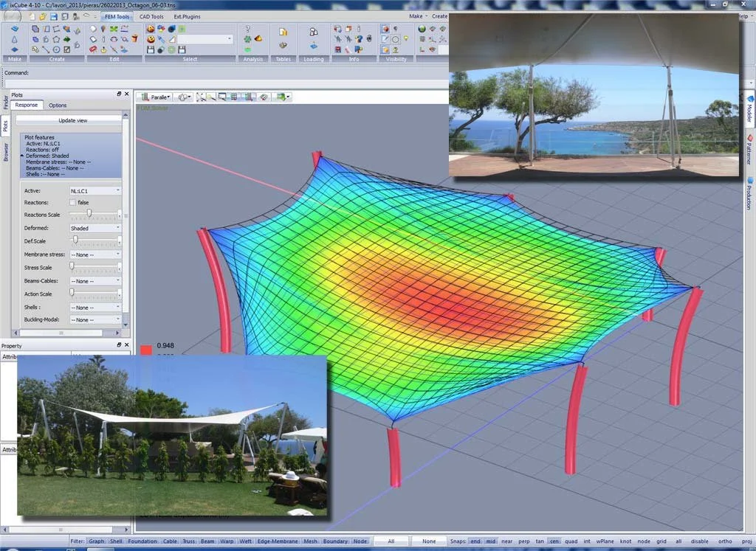Click the undo arrow in quick access toolbar
The height and width of the screenshot is (551, 756).
(x=87, y=16)
